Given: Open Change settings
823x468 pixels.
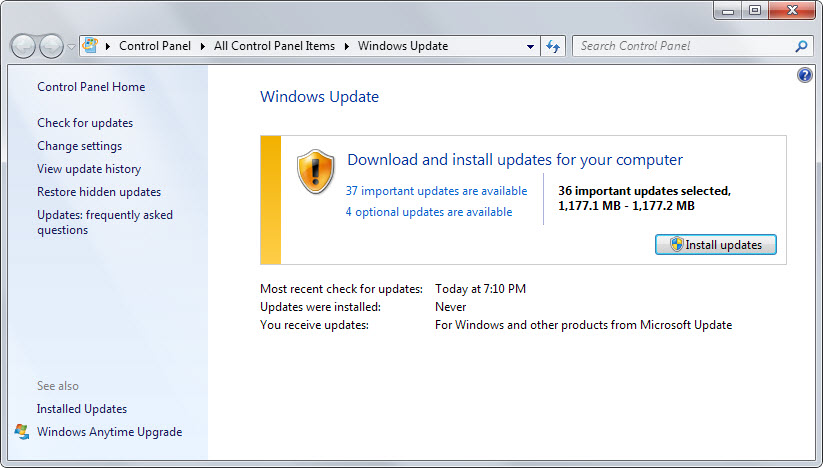Looking at the screenshot, I should click(79, 146).
